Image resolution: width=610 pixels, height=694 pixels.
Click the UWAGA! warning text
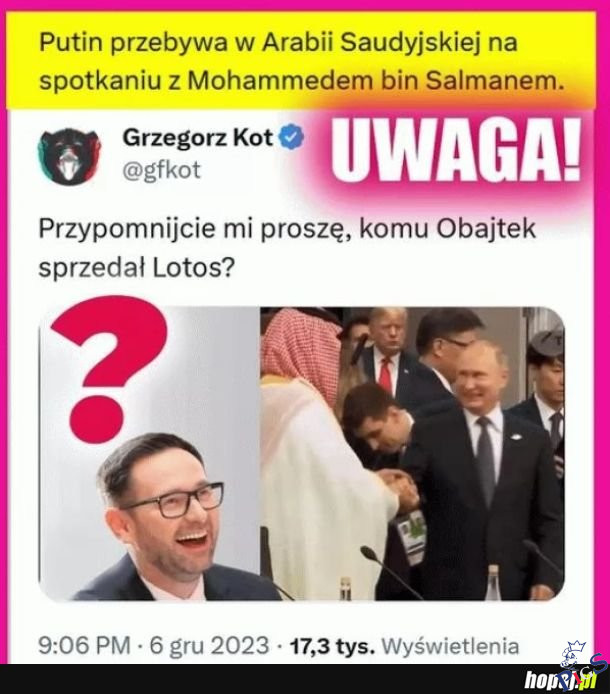tap(456, 149)
